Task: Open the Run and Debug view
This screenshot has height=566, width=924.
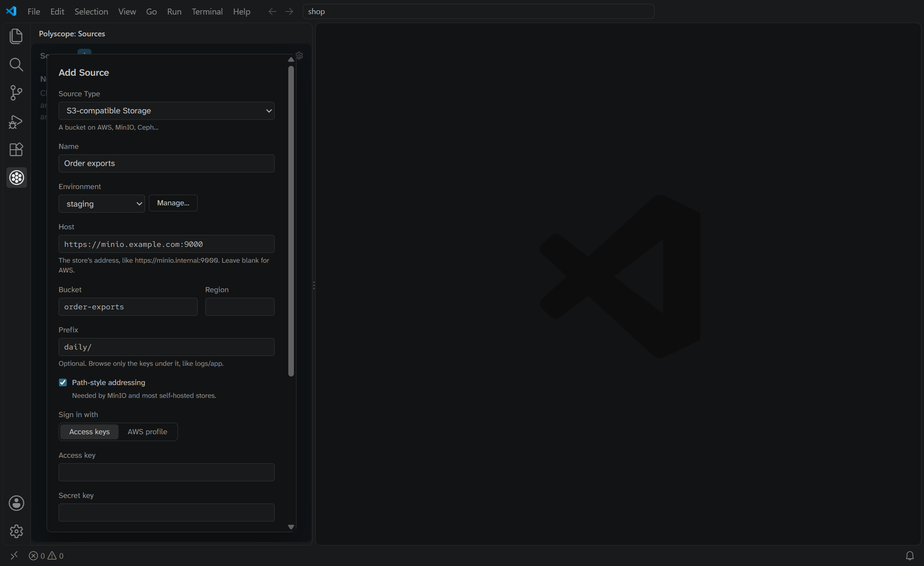Action: click(x=16, y=121)
